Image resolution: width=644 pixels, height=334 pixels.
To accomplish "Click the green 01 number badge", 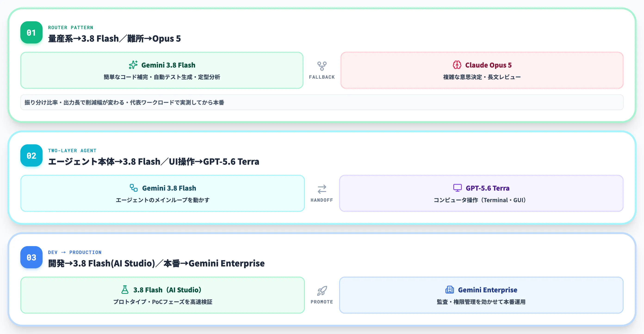I will [31, 33].
